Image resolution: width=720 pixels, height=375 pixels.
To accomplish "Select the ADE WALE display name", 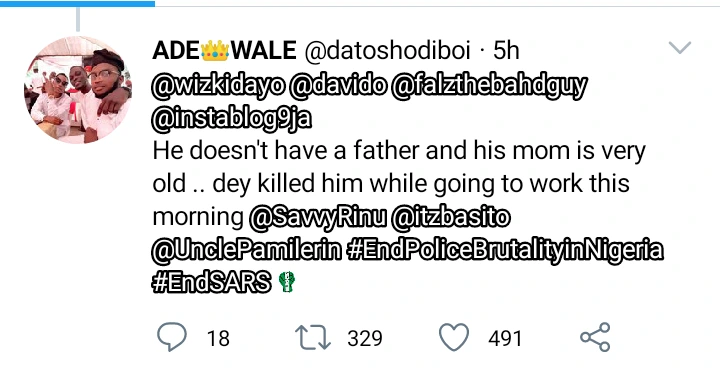I will pyautogui.click(x=225, y=50).
